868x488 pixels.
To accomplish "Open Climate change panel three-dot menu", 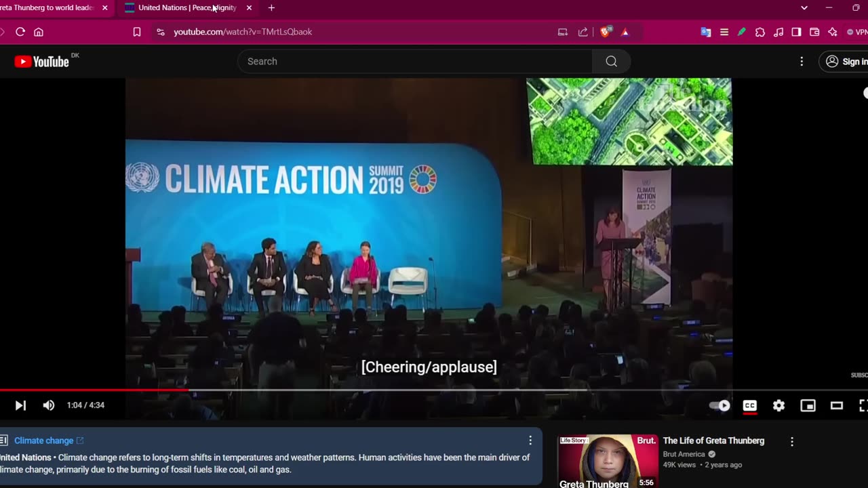I will [x=530, y=441].
